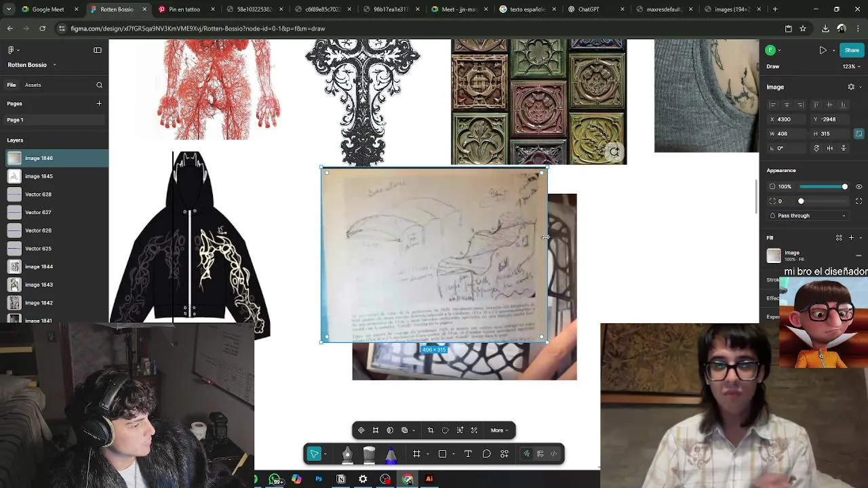The width and height of the screenshot is (868, 488).
Task: Click the Boolean union icon
Action: click(404, 430)
